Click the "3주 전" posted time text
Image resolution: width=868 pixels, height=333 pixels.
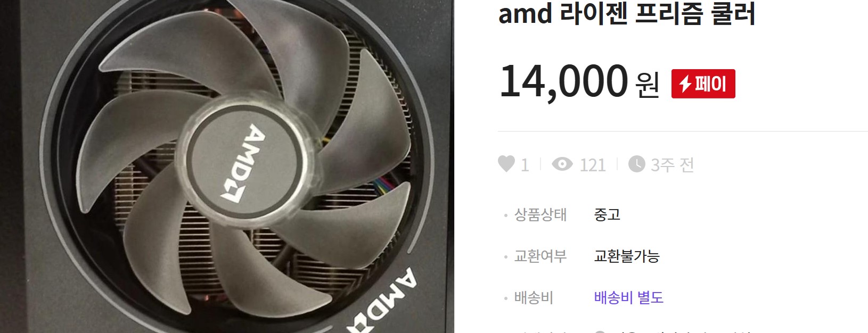point(672,165)
